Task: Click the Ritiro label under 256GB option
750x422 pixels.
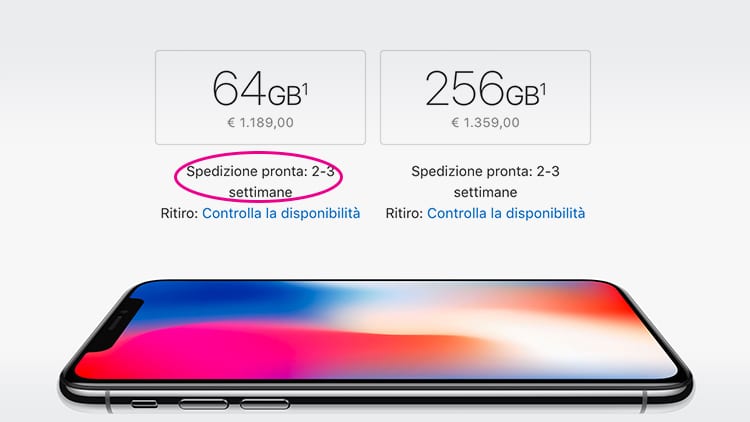Action: coord(404,213)
